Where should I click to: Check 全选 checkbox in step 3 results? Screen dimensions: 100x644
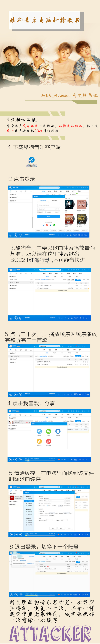click(x=38, y=283)
